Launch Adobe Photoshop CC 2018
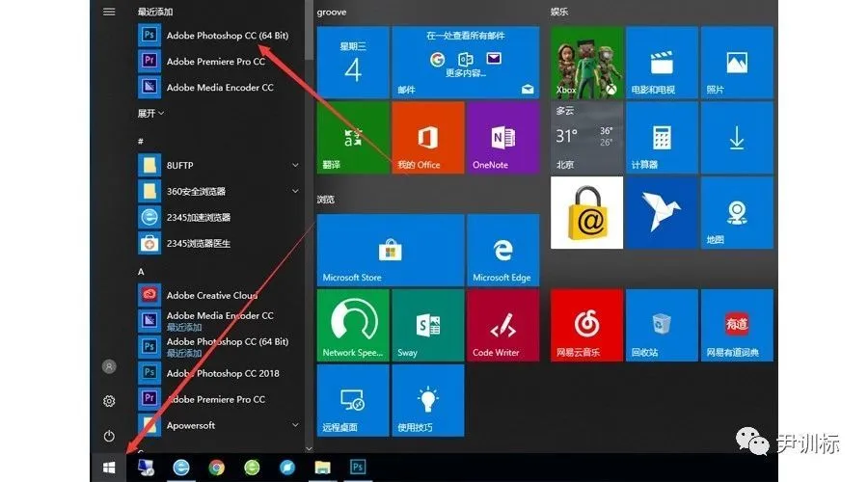 pyautogui.click(x=222, y=372)
